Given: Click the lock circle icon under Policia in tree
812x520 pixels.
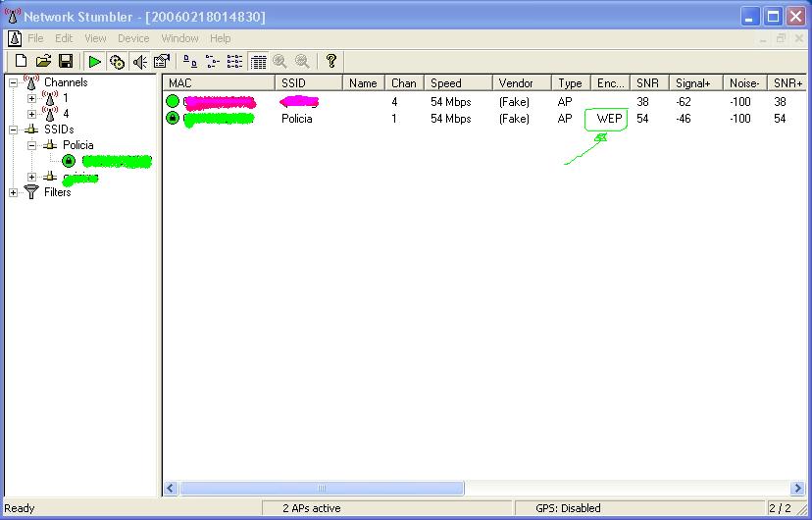Looking at the screenshot, I should [x=69, y=161].
